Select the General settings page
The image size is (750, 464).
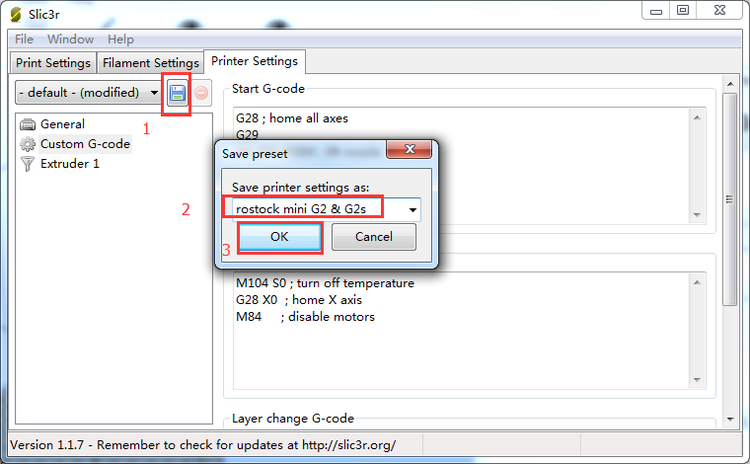(x=62, y=124)
